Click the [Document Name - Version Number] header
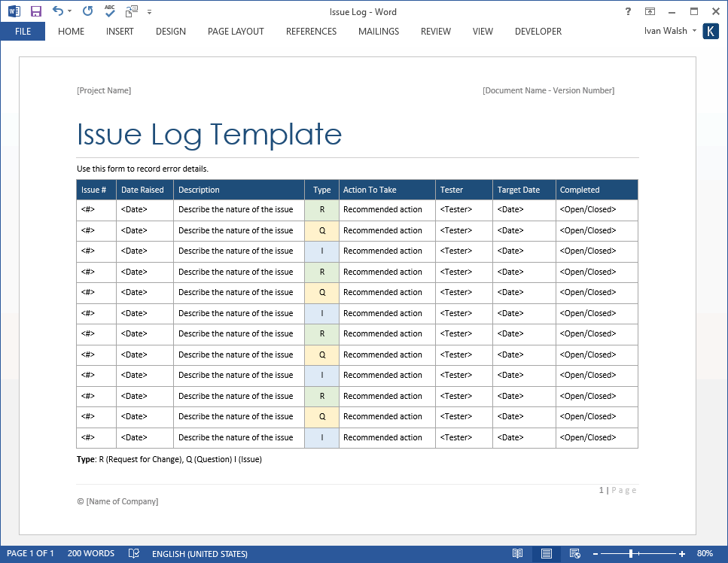 click(x=548, y=90)
